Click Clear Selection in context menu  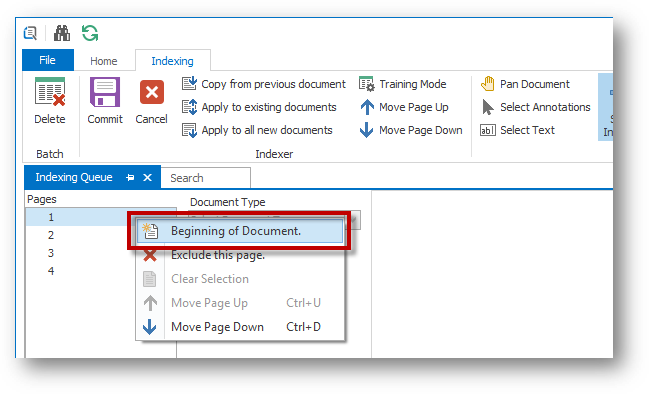point(240,279)
